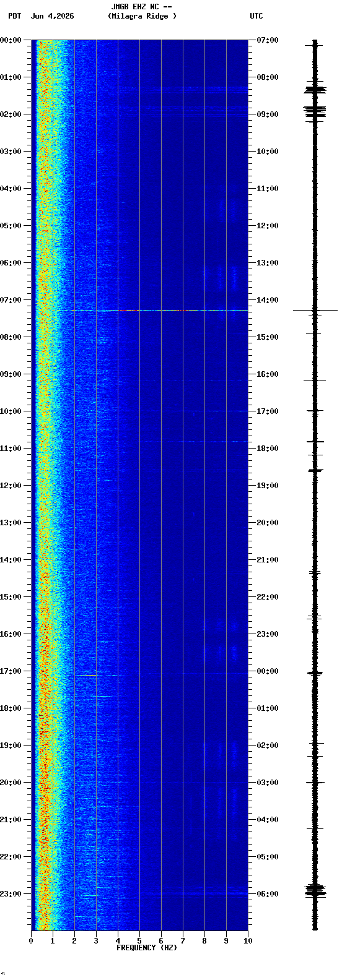Click the 17:00 PDT time label

(x=11, y=671)
